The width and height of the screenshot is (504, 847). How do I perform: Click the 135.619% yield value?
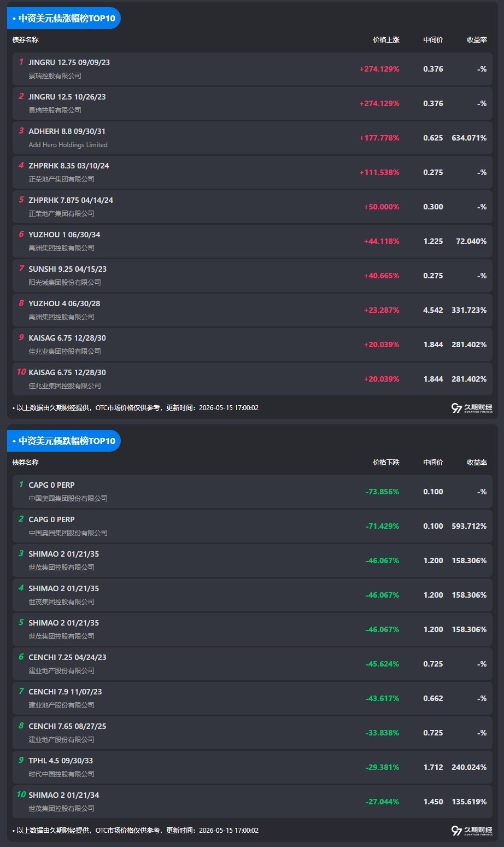469,802
